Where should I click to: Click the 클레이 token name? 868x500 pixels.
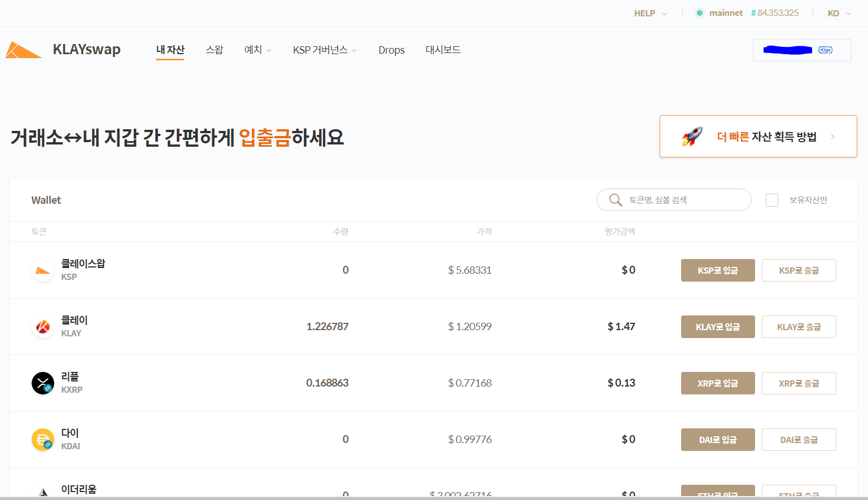(75, 320)
